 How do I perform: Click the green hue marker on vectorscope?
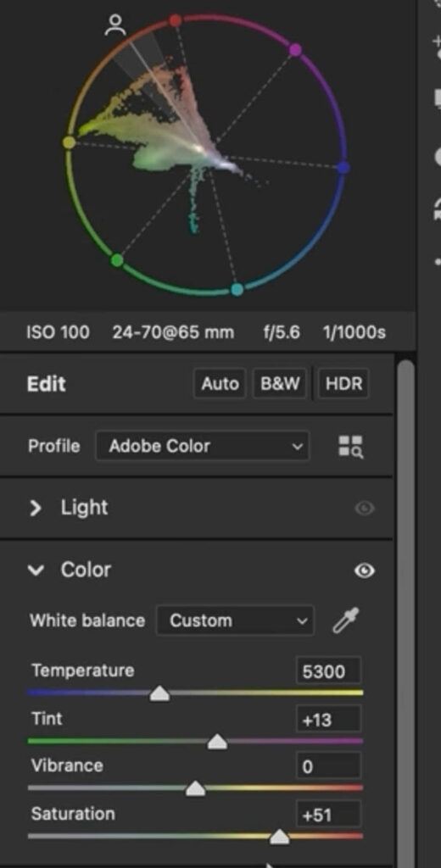116,259
